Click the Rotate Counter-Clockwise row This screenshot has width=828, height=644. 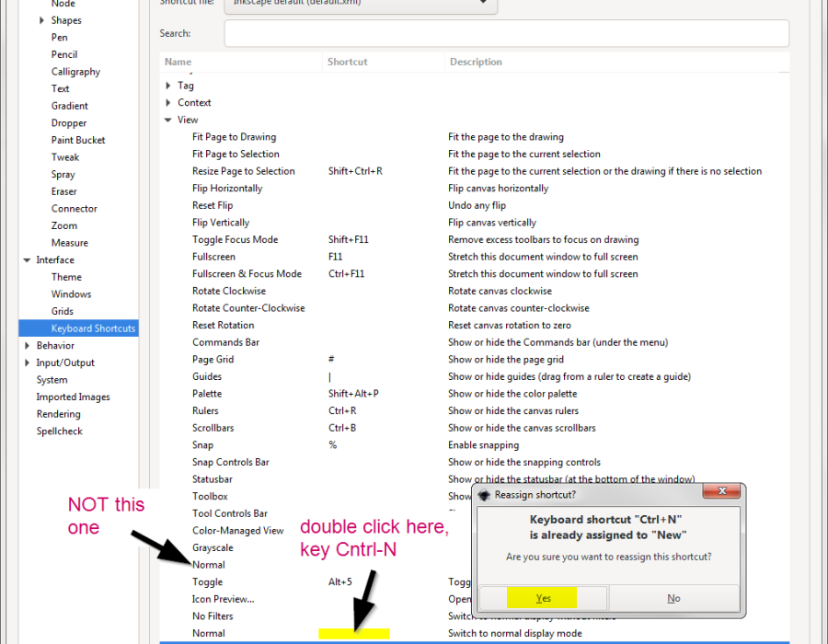pyautogui.click(x=474, y=308)
